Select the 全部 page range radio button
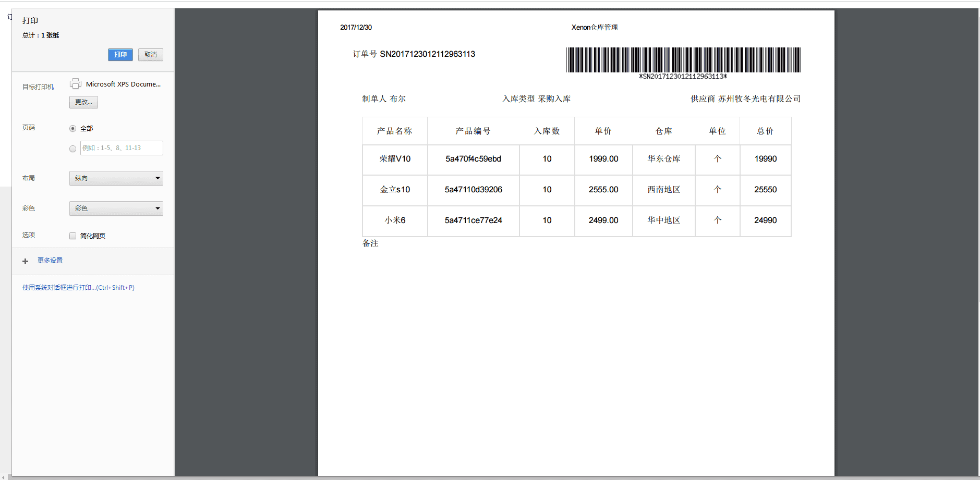Screen dimensions: 980x480 [72, 128]
